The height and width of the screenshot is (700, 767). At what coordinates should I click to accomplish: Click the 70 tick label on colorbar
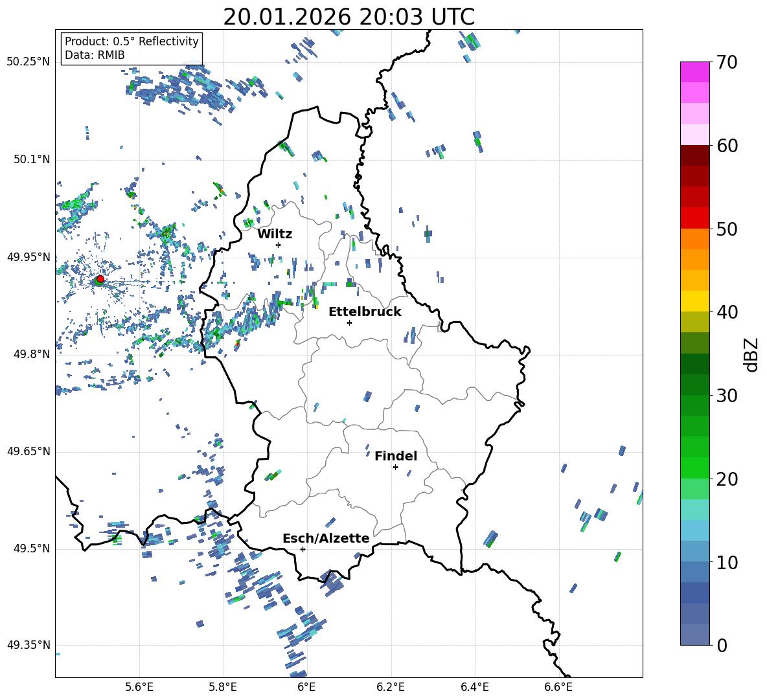(x=726, y=63)
